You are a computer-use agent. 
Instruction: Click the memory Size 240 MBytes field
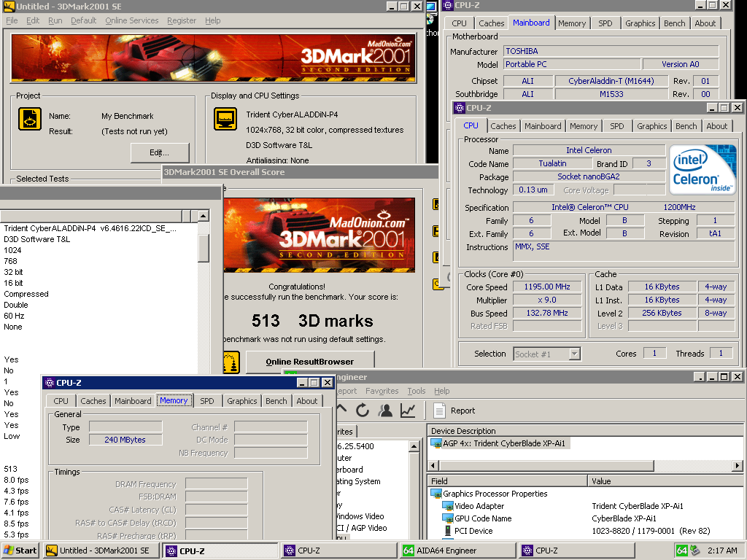click(125, 440)
